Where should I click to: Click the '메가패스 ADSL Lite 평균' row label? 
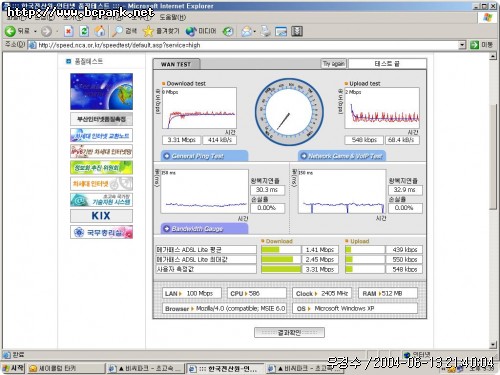click(x=206, y=250)
